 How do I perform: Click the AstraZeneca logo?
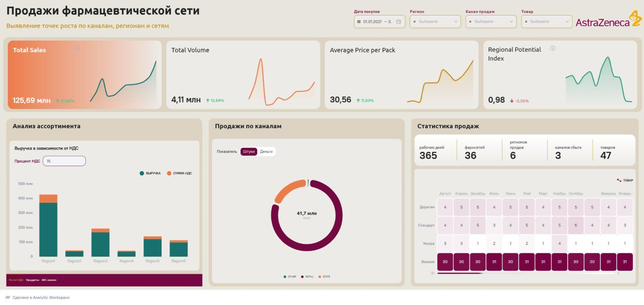click(608, 19)
